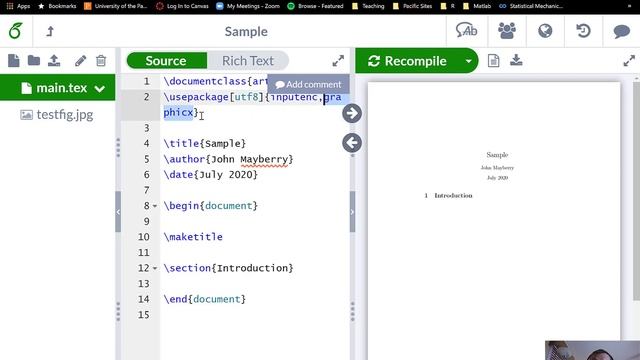Recompile the document

click(408, 61)
